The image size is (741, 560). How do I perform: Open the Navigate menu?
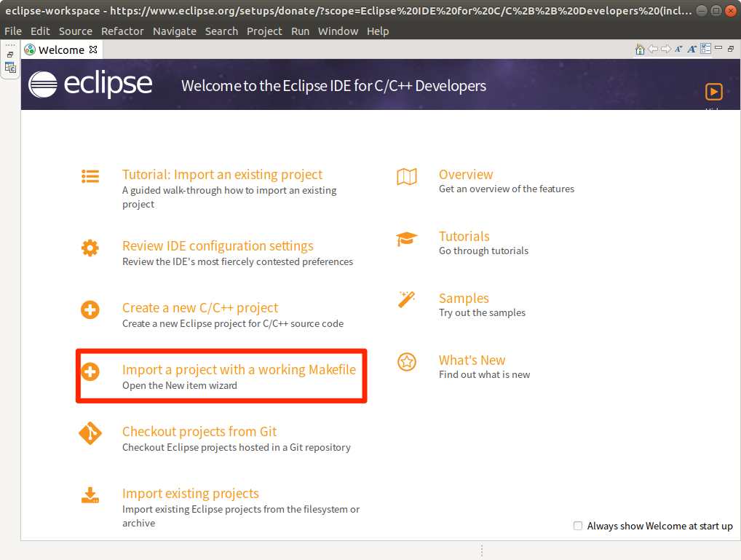(x=175, y=31)
